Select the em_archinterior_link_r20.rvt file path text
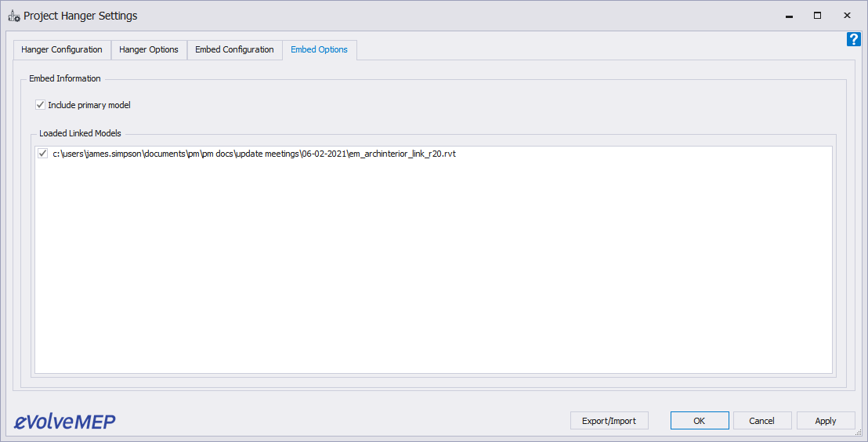 click(254, 154)
